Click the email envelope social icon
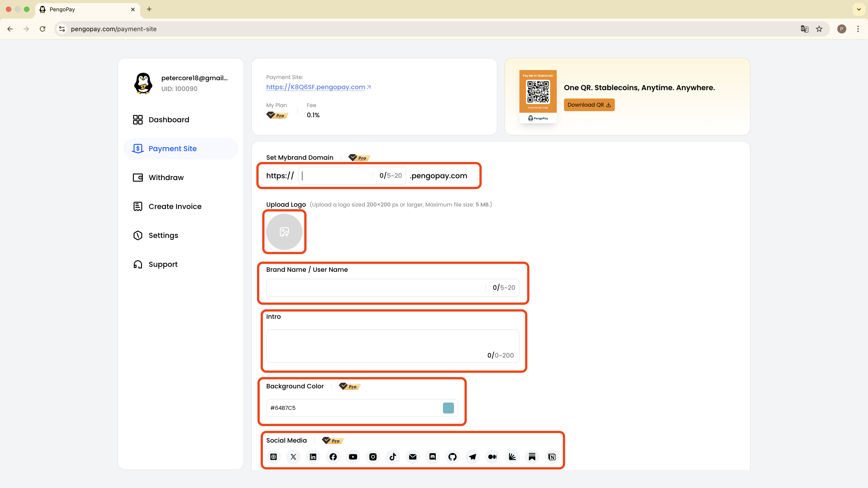This screenshot has height=488, width=868. pos(413,457)
